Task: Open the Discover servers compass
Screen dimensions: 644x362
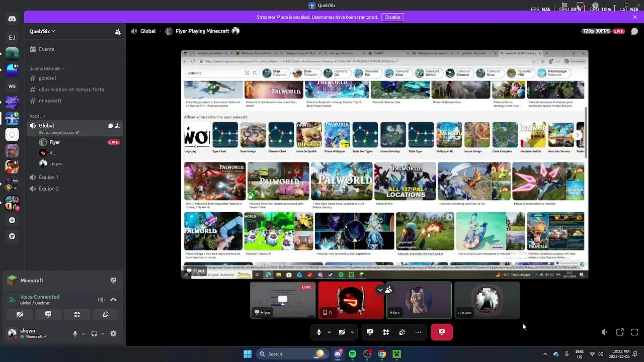Action: 12,236
